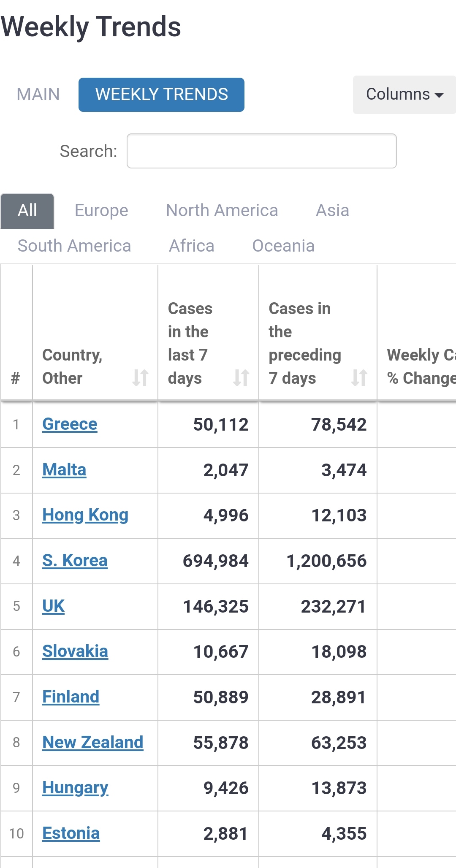Go to S. Korea's page
The image size is (456, 868).
75,561
